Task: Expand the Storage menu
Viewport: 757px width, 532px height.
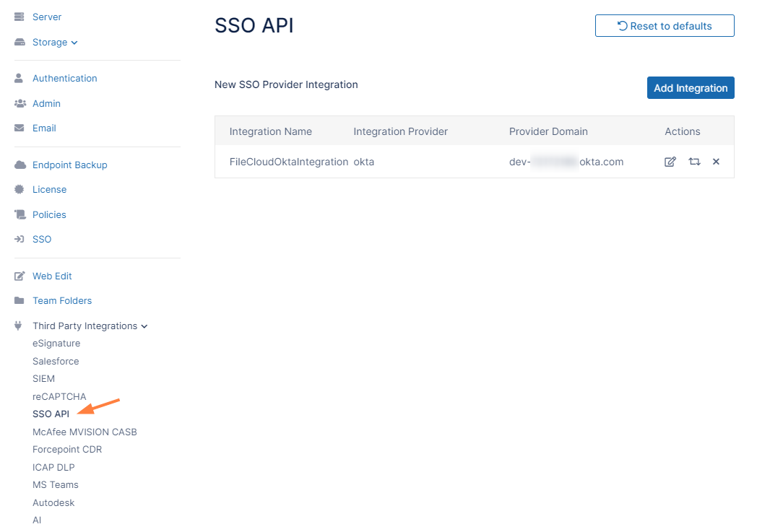Action: point(54,42)
